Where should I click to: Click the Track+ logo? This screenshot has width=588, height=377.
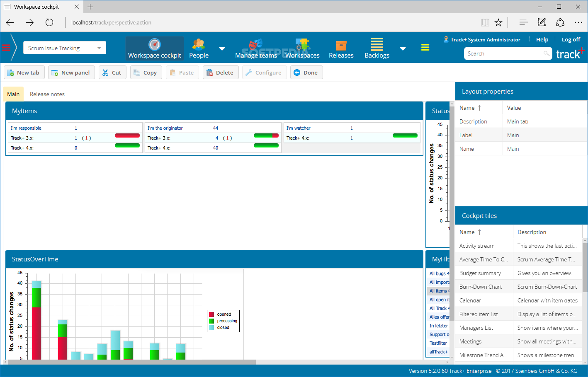click(570, 53)
